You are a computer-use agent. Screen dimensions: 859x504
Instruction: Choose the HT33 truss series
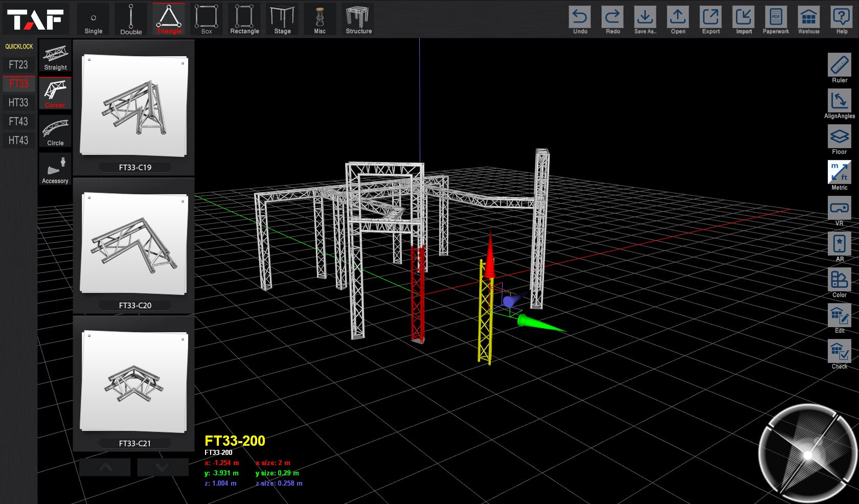coord(18,102)
